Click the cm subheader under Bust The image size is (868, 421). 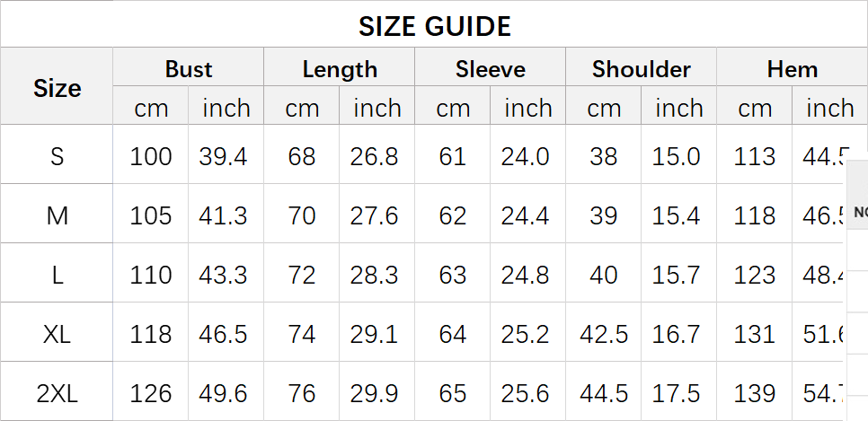coord(151,109)
